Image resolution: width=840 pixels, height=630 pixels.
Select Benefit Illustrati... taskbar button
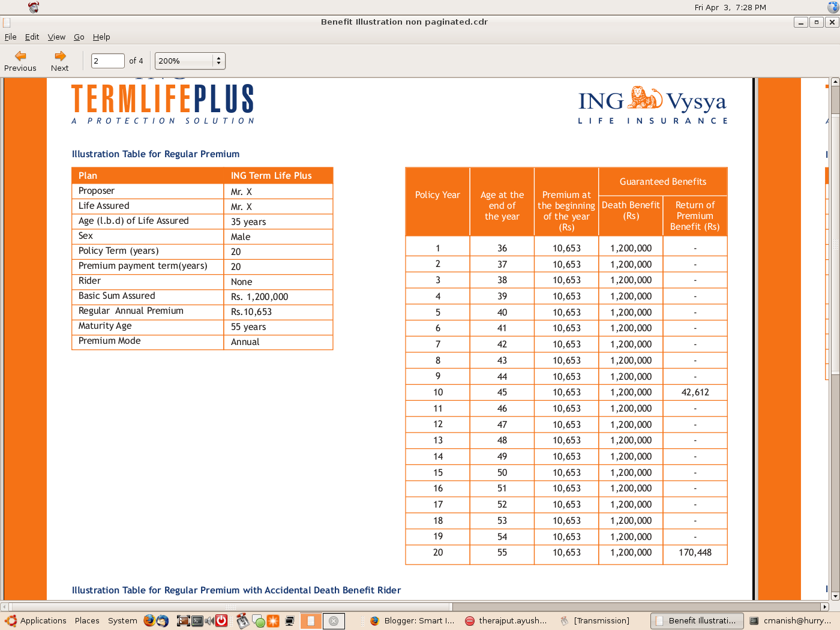coord(697,620)
